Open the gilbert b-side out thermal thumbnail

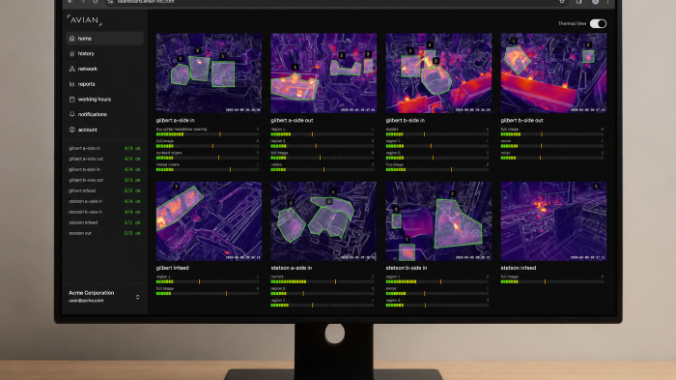[x=554, y=73]
